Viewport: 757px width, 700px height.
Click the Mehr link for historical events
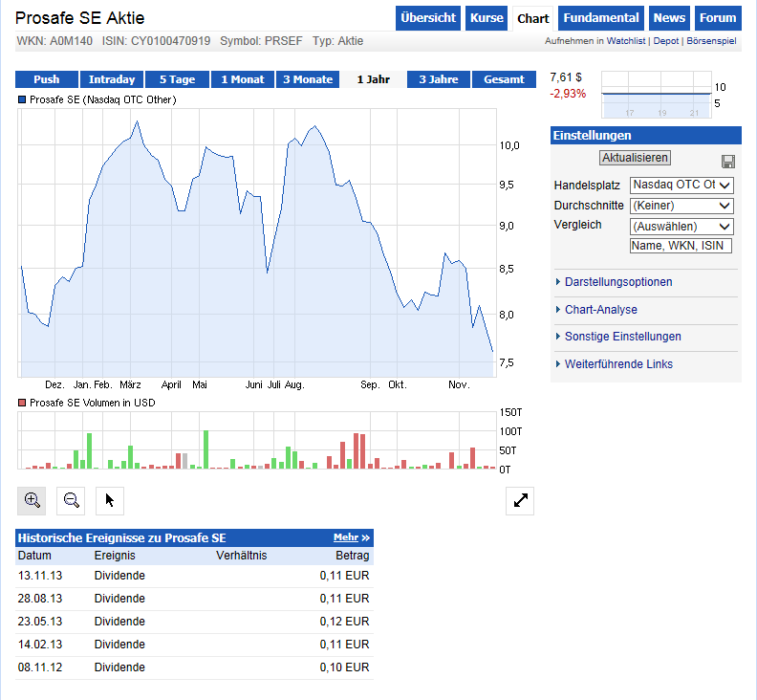pos(351,538)
